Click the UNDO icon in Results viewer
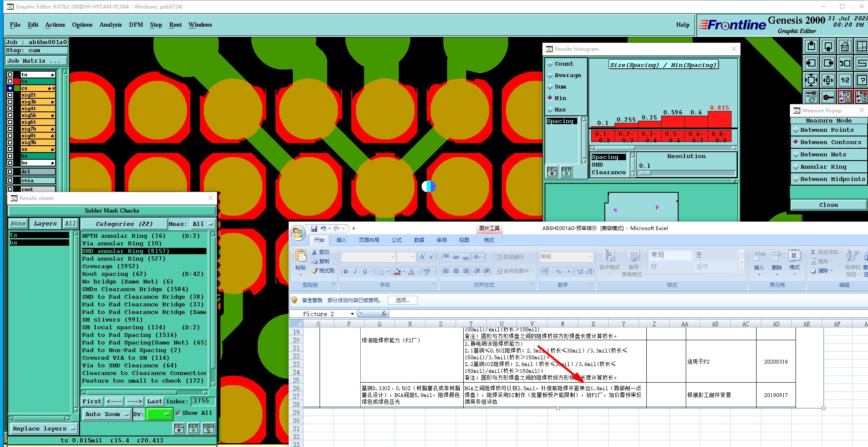Viewport: 868px width, 447px height. tap(208, 428)
